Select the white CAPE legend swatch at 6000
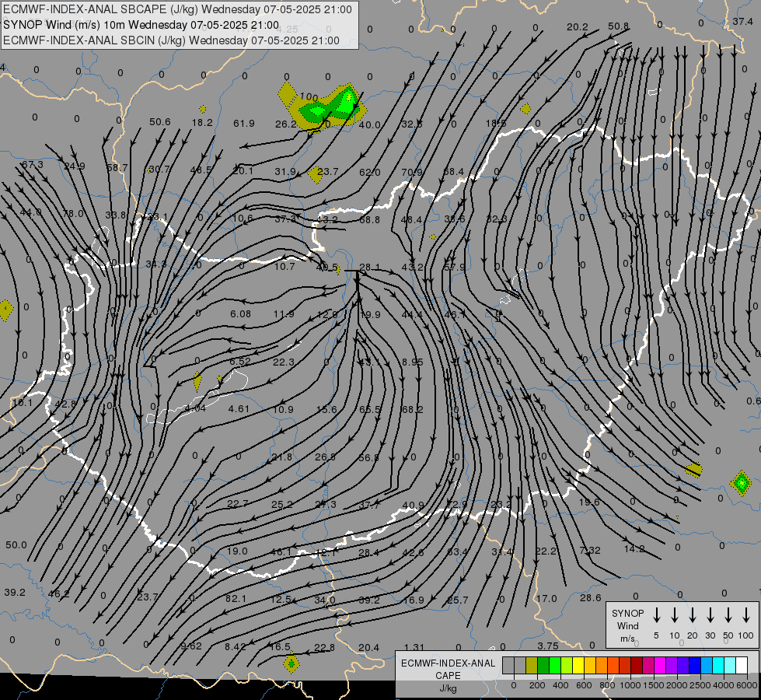 [742, 665]
